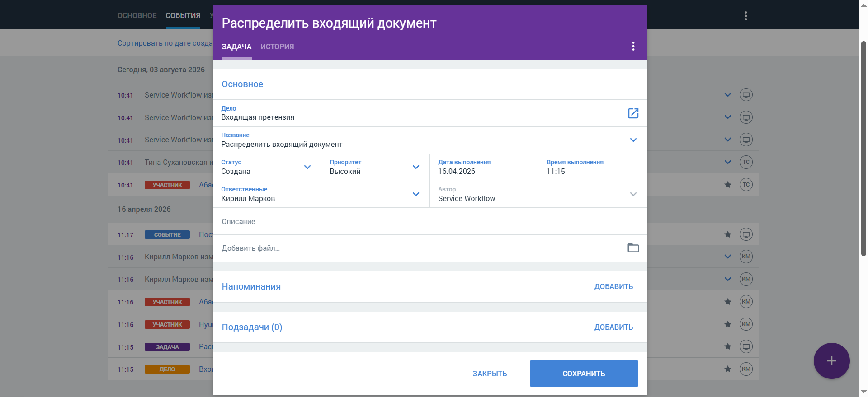Image resolution: width=868 pixels, height=397 pixels.
Task: Click the Основное section heading
Action: 242,84
